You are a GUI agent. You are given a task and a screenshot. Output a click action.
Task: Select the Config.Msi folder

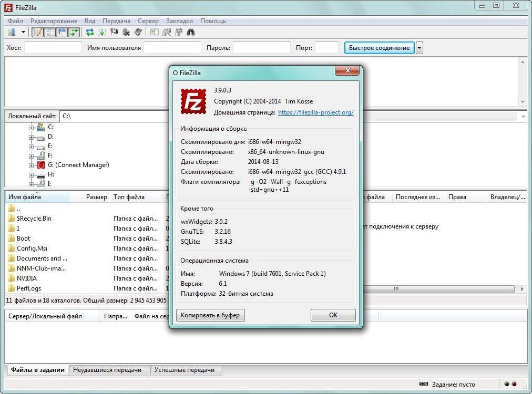32,248
